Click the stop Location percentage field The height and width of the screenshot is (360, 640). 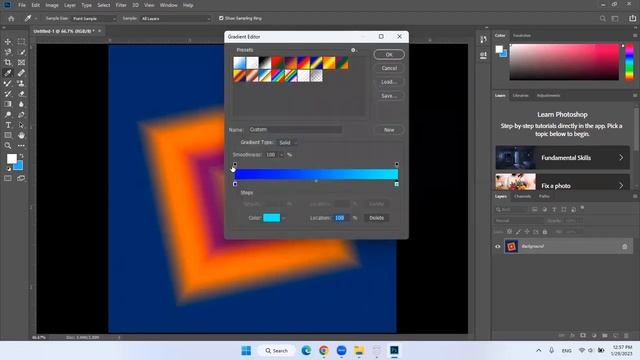click(x=341, y=218)
